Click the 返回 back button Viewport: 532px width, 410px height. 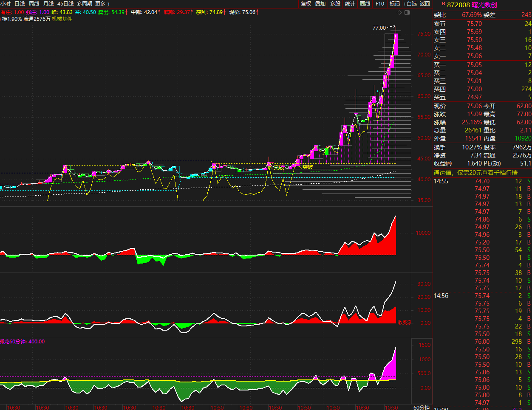(x=425, y=4)
